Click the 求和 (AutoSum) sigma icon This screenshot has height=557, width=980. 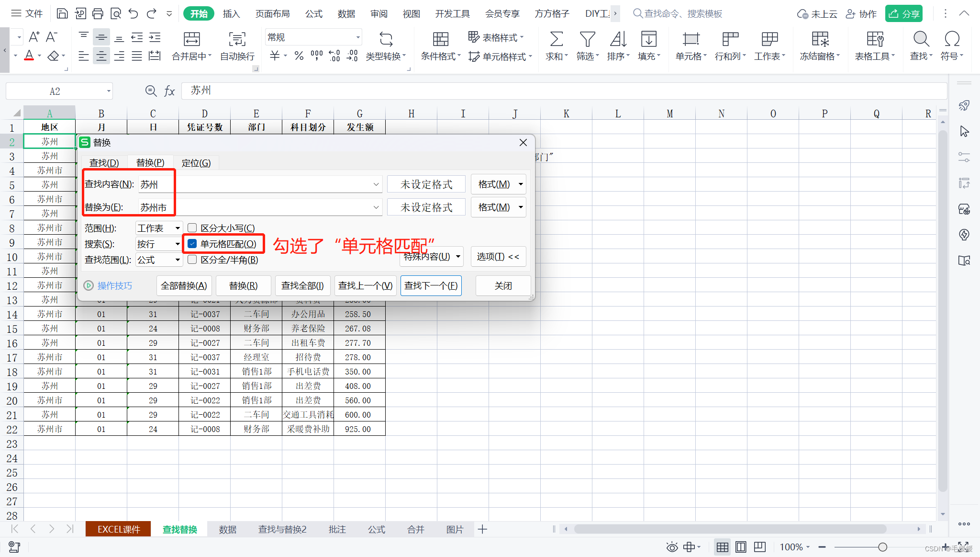(x=556, y=39)
